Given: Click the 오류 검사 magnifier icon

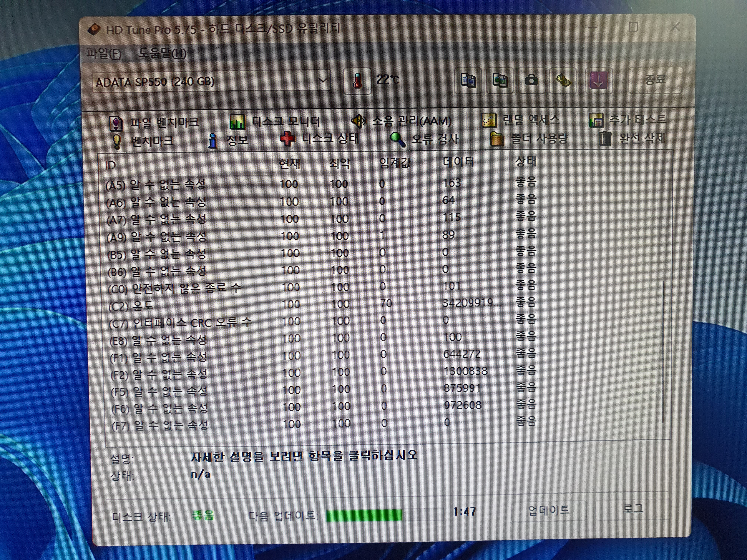Looking at the screenshot, I should click(398, 139).
